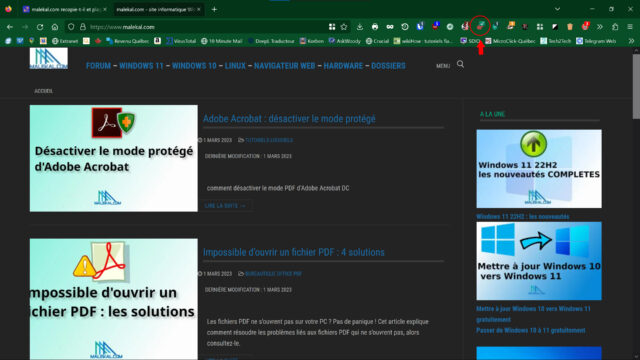
Task: Open the Désactiver le mode protégé thumbnail
Action: [x=113, y=158]
